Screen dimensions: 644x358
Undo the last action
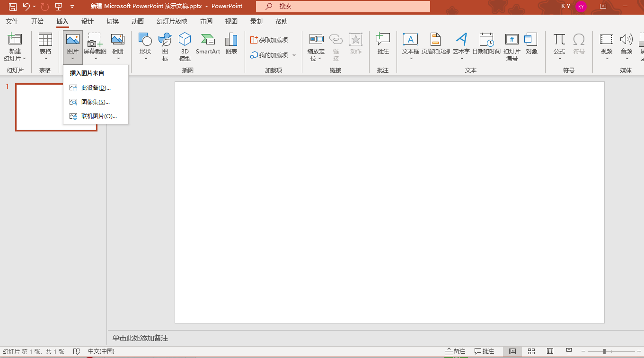[26, 7]
